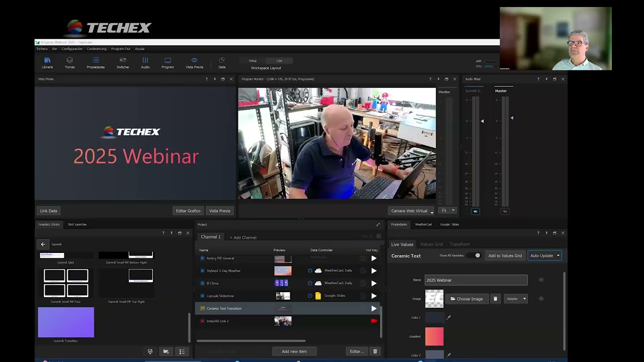Image resolution: width=644 pixels, height=362 pixels.
Task: Click the Add to Values Grid button
Action: coord(505,255)
